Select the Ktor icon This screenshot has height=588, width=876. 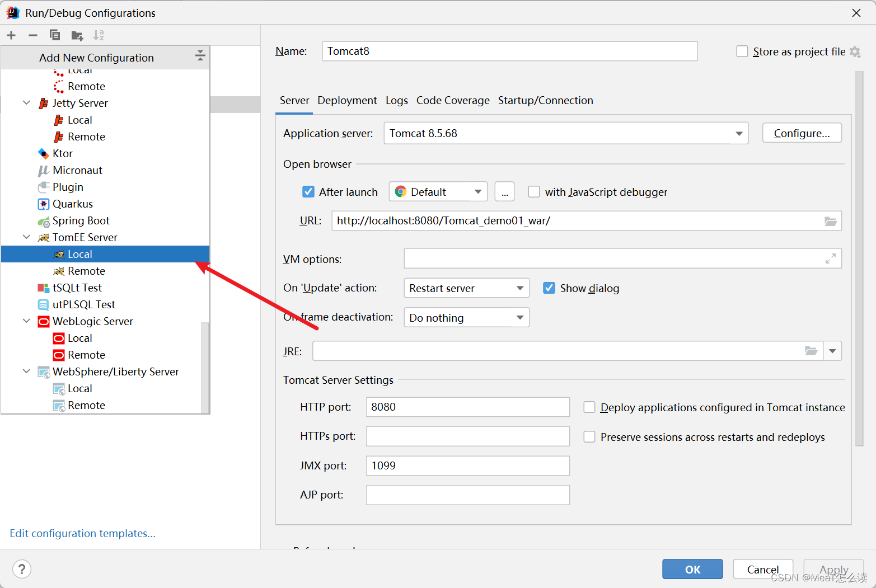pyautogui.click(x=44, y=154)
